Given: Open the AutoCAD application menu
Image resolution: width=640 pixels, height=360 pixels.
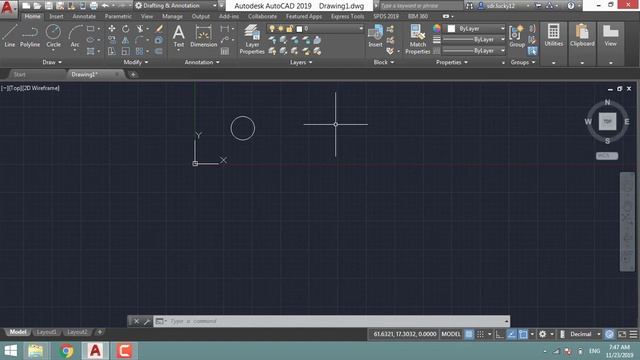Looking at the screenshot, I should [8, 8].
